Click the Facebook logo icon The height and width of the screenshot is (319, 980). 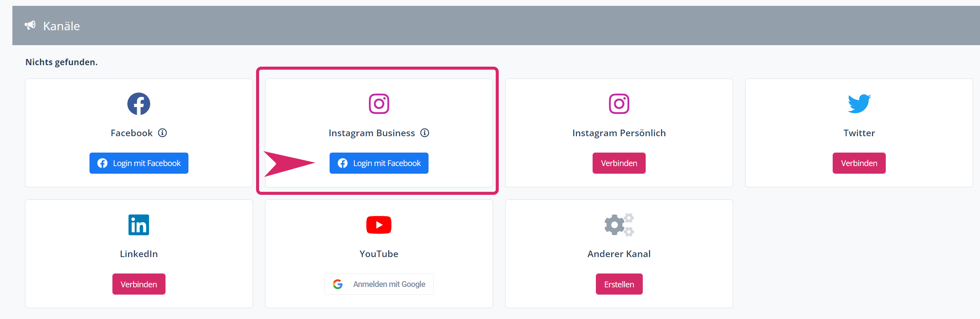tap(139, 103)
